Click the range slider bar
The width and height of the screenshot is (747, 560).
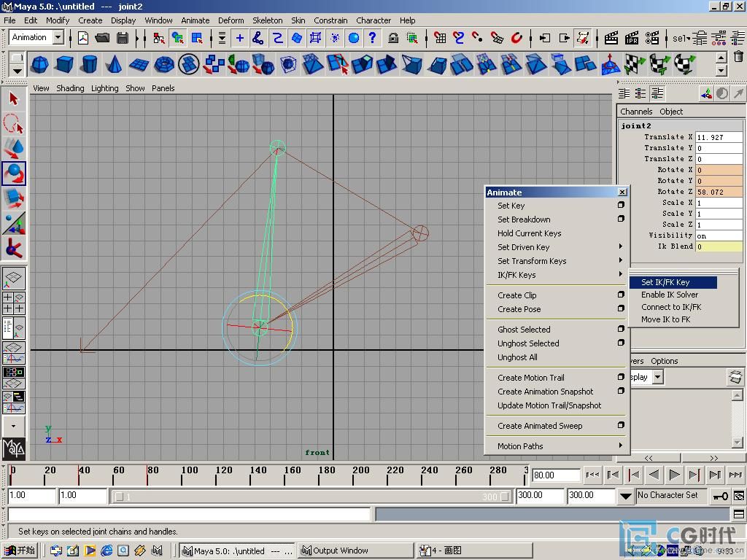point(311,497)
